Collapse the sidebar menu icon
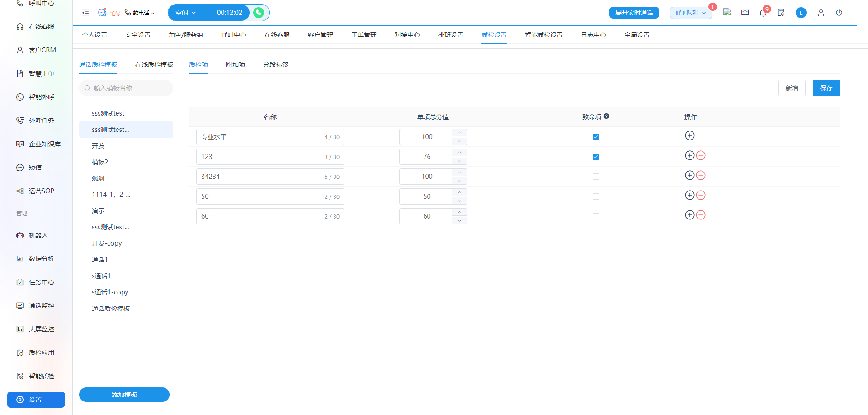This screenshot has width=868, height=415. click(x=85, y=13)
